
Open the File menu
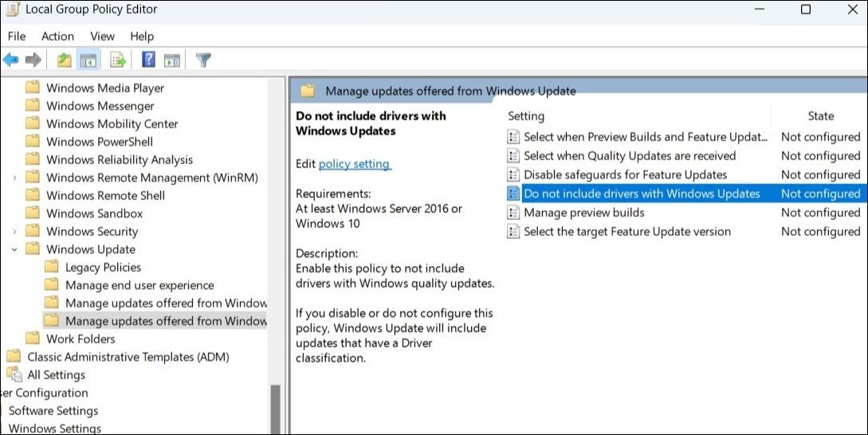pyautogui.click(x=17, y=36)
